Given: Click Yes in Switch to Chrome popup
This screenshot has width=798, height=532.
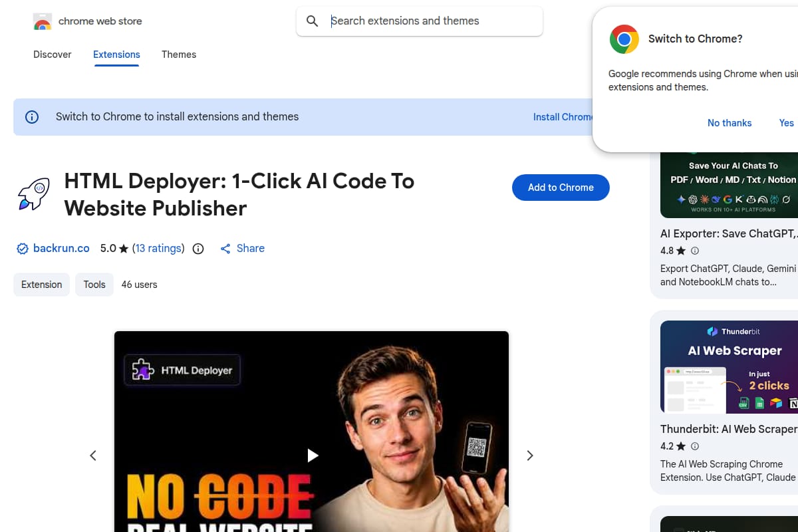Looking at the screenshot, I should point(786,123).
